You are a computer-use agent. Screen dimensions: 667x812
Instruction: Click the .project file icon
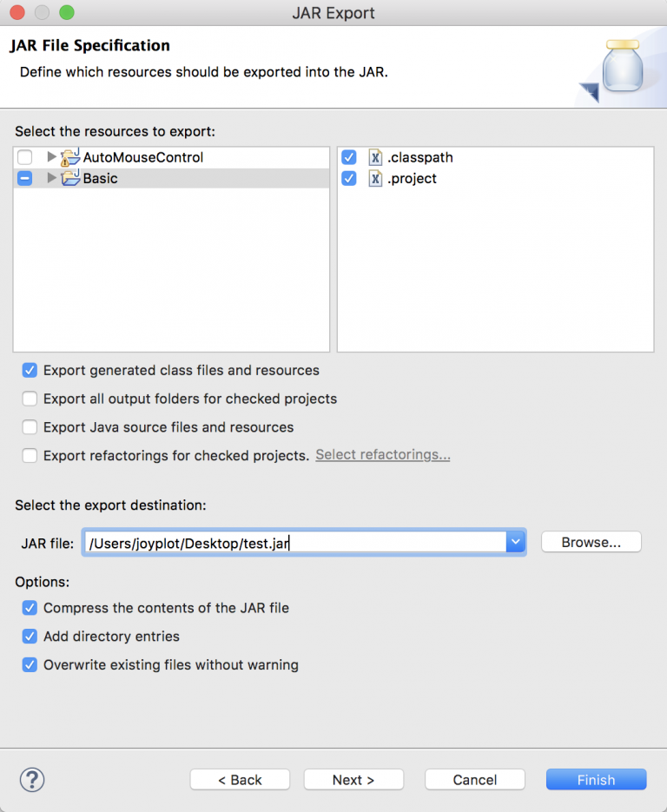(x=375, y=178)
